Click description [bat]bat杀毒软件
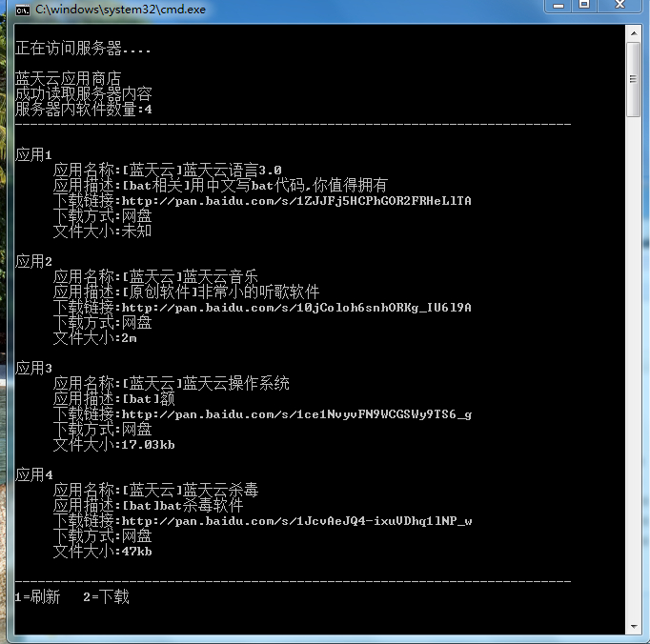Screen dimensions: 650x644 183,506
